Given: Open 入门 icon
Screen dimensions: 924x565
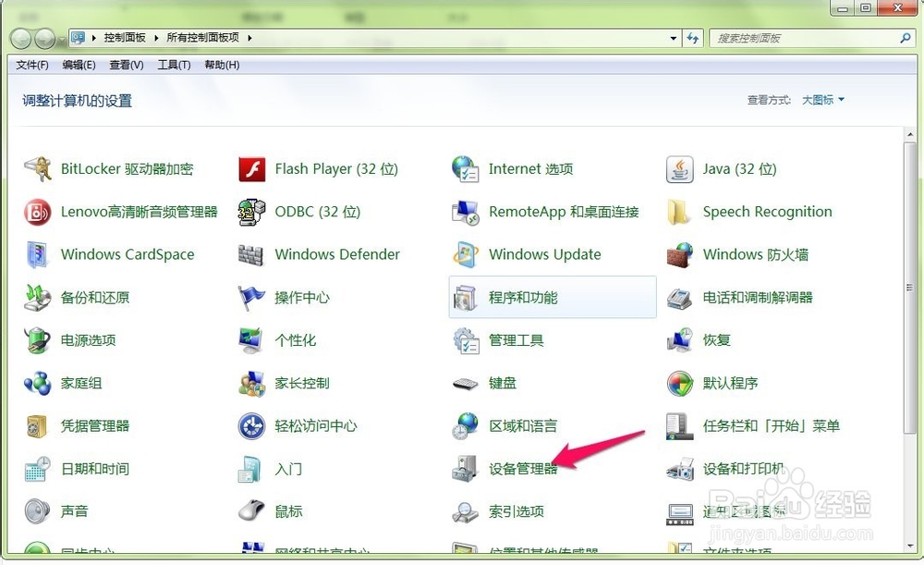Looking at the screenshot, I should coord(249,469).
